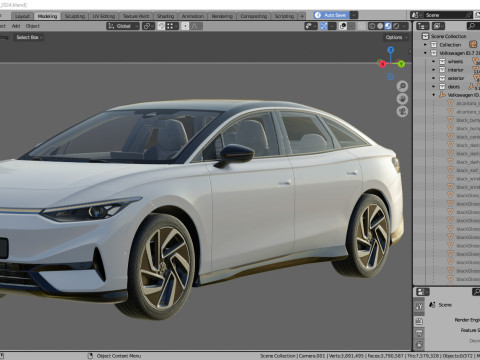The height and width of the screenshot is (360, 480).
Task: Open the Tool properties tab
Action: tap(419, 306)
